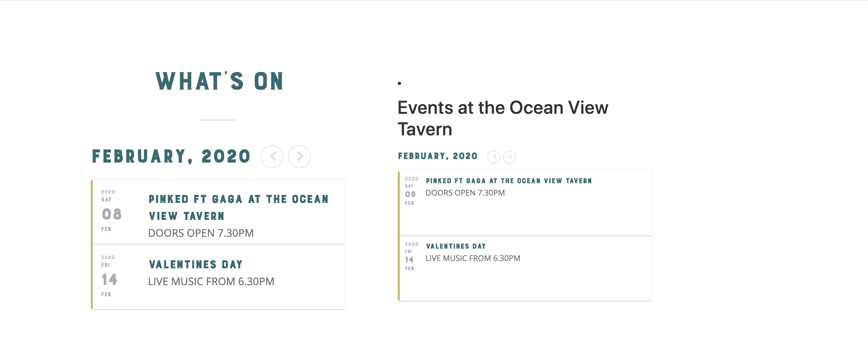The height and width of the screenshot is (363, 868).
Task: Click the Events at the Ocean View Tavern heading
Action: (x=502, y=118)
